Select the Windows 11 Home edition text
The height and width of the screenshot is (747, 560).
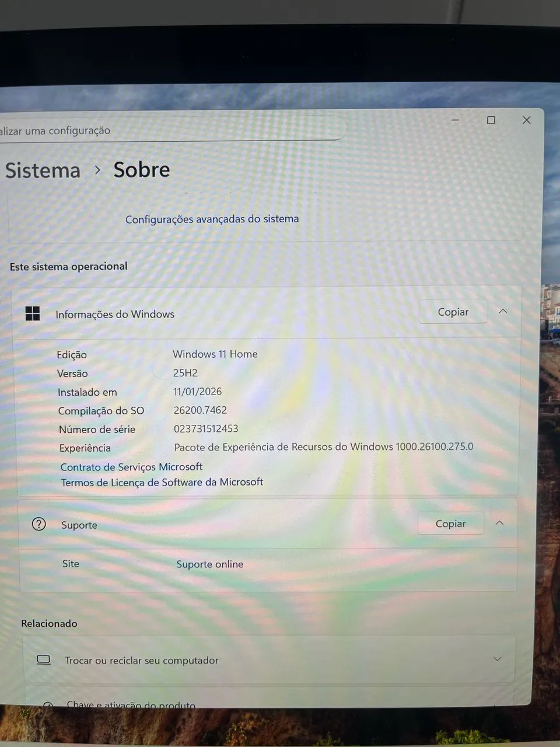pyautogui.click(x=215, y=354)
